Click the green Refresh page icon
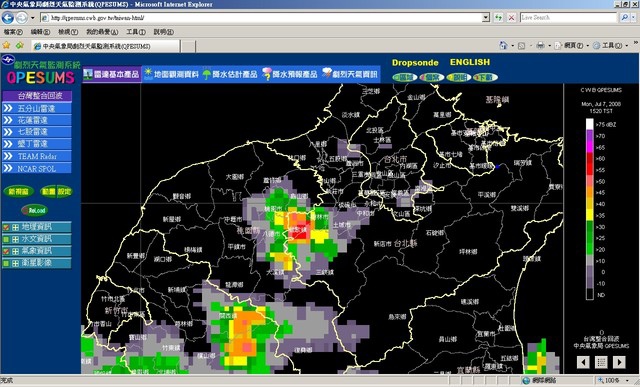The width and height of the screenshot is (640, 387). [x=498, y=18]
